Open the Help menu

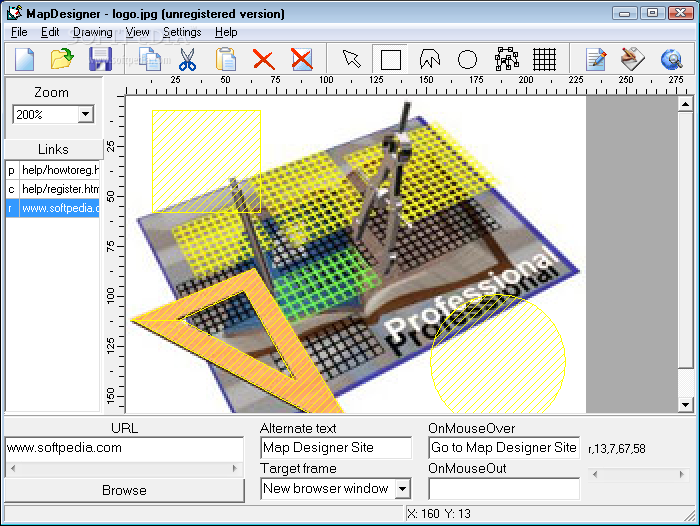[226, 32]
